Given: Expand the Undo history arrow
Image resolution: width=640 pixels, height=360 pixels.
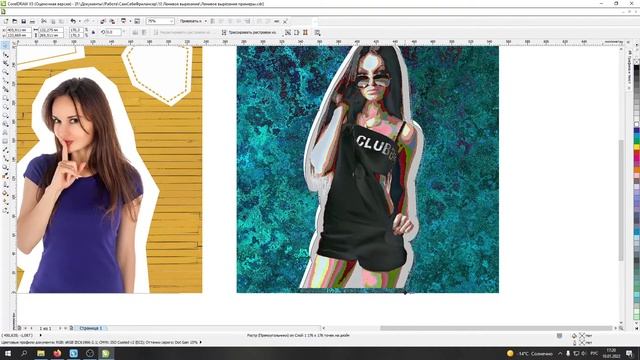Looking at the screenshot, I should click(x=79, y=21).
